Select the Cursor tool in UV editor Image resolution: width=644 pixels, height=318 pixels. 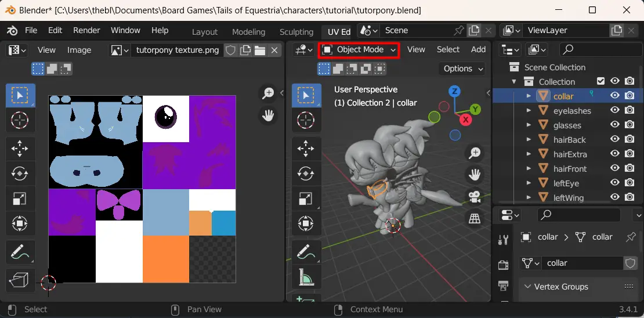pos(20,120)
